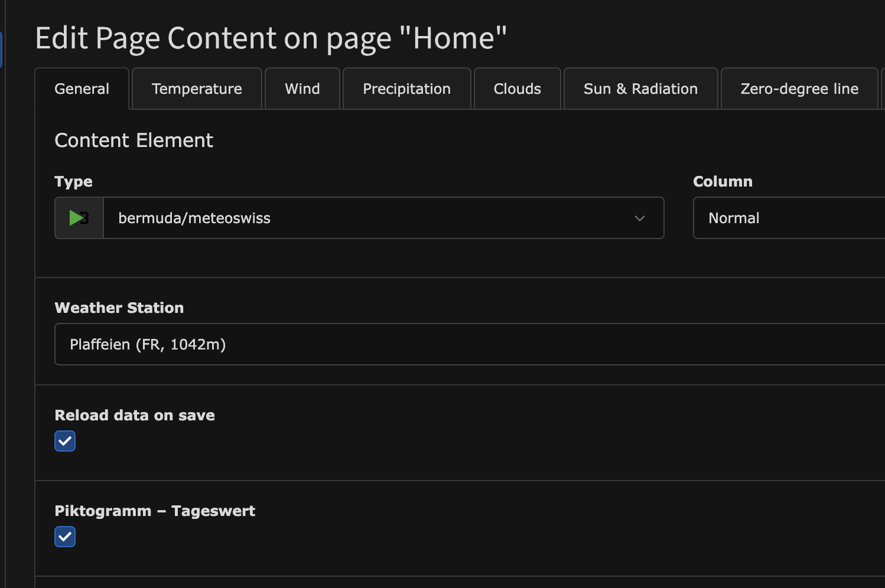Toggle the Reload data on save checkbox

coord(65,441)
